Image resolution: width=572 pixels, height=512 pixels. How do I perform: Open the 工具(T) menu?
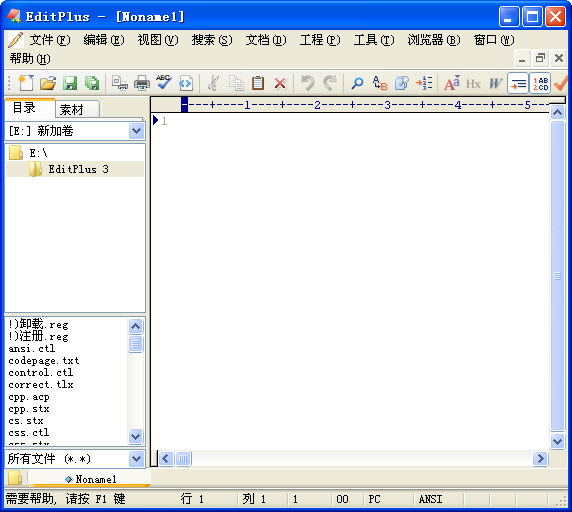coord(374,40)
